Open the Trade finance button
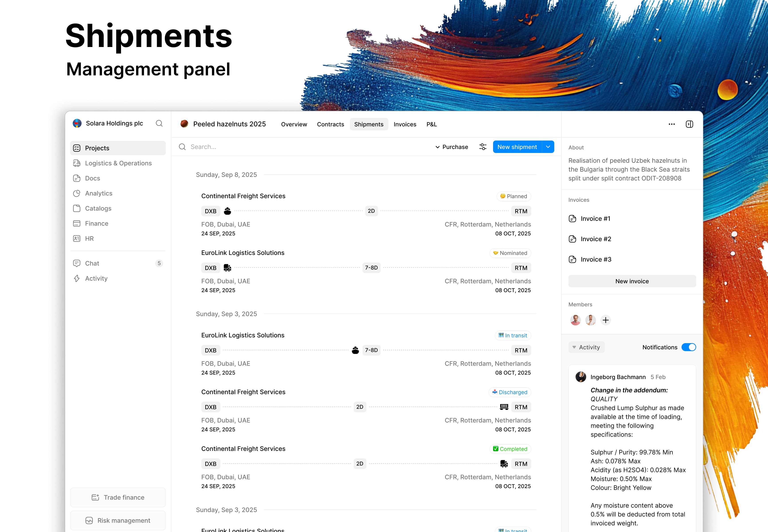Screen dimensions: 768x532 [x=118, y=497]
